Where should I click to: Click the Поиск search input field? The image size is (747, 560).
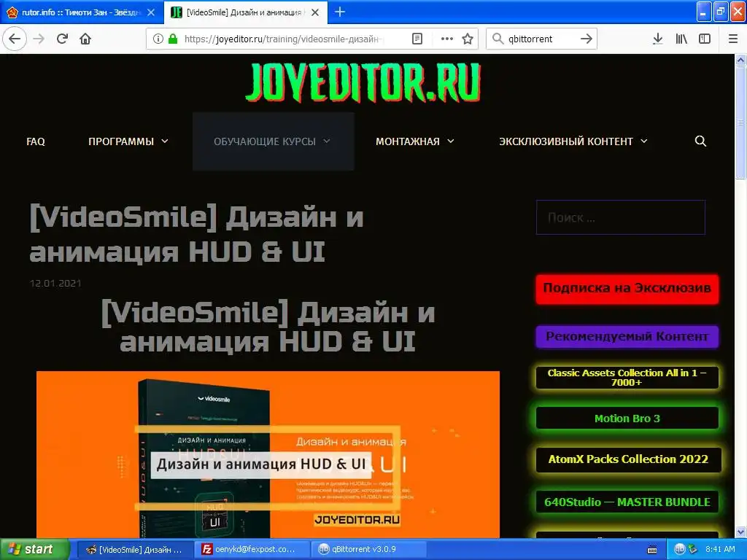[621, 217]
